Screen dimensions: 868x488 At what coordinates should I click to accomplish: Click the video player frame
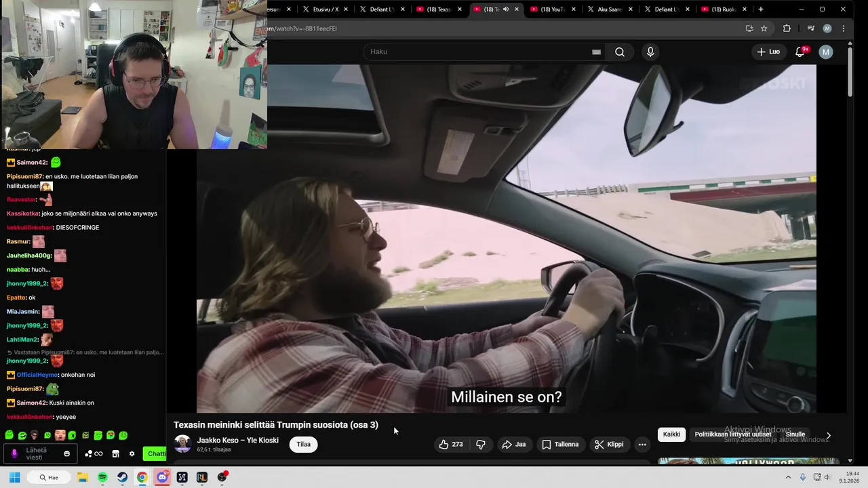[506, 239]
